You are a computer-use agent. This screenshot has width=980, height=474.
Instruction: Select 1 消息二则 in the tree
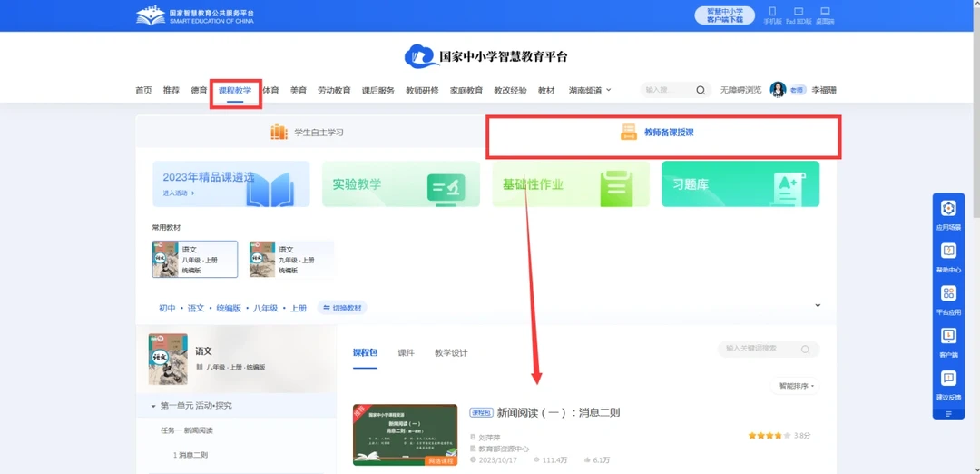190,455
